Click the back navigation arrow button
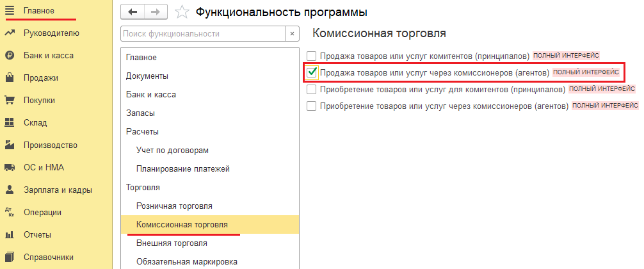This screenshot has width=644, height=269. pos(133,12)
